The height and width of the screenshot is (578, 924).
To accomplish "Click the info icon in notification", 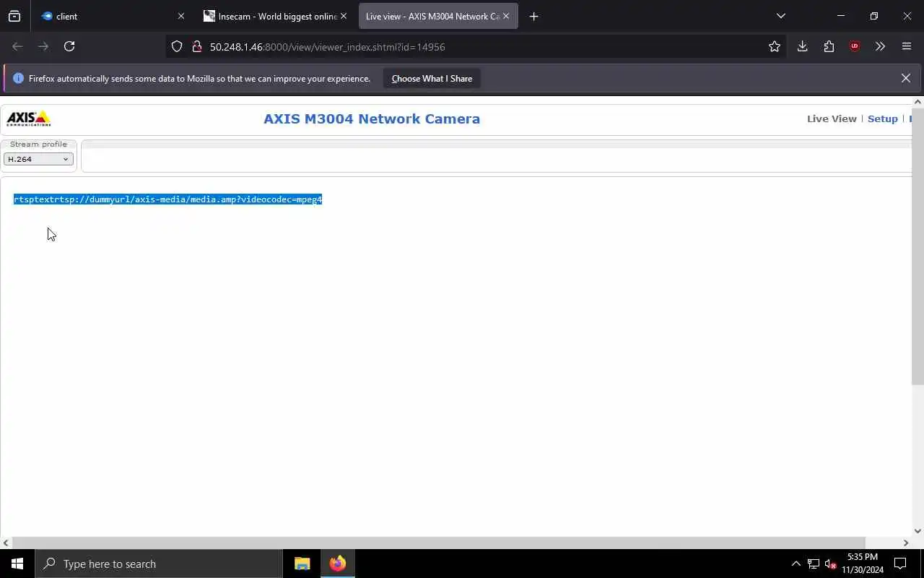I will pos(18,78).
